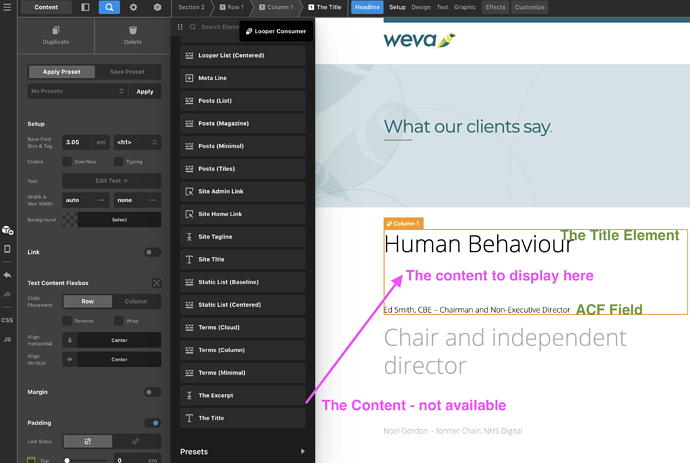This screenshot has height=463, width=690.
Task: Open the settings gear icon
Action: pyautogui.click(x=133, y=7)
